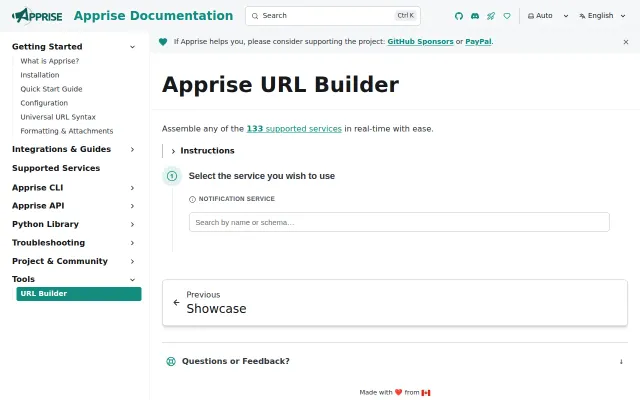
Task: Click the magnifier icon in search box
Action: tap(255, 16)
